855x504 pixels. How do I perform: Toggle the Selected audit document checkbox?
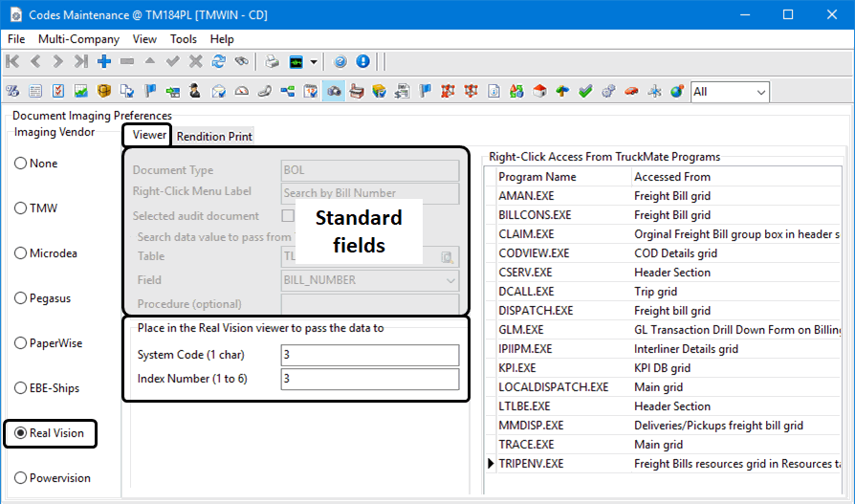click(288, 216)
